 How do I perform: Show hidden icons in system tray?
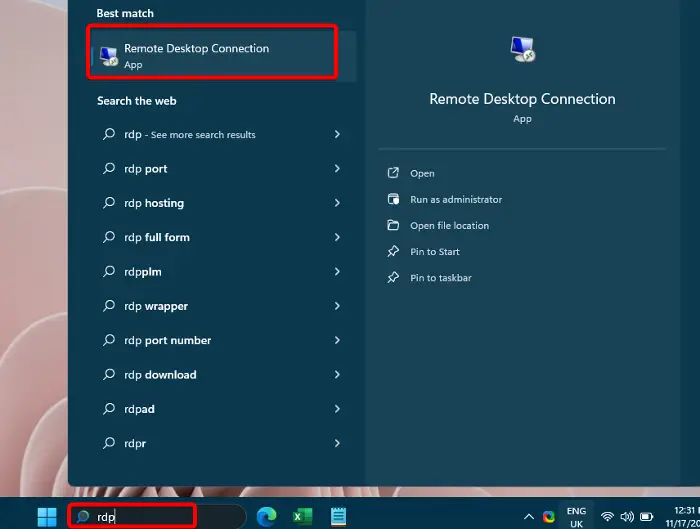click(529, 517)
